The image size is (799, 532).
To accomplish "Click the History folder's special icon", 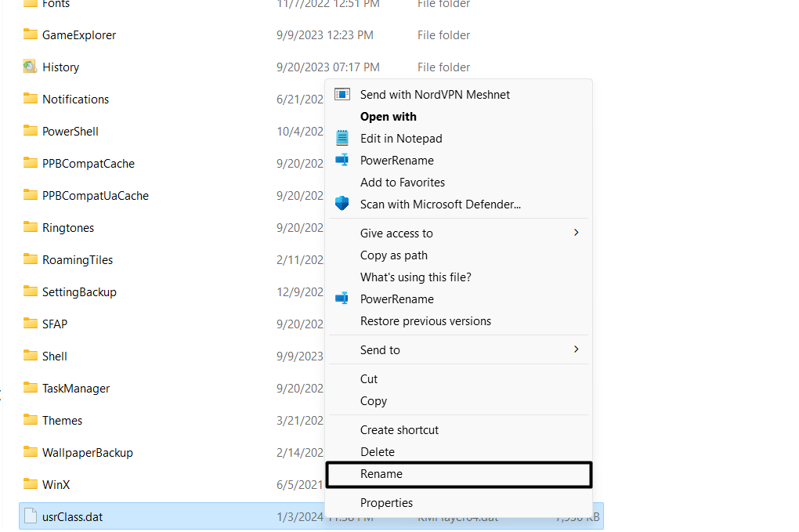I will coord(29,67).
